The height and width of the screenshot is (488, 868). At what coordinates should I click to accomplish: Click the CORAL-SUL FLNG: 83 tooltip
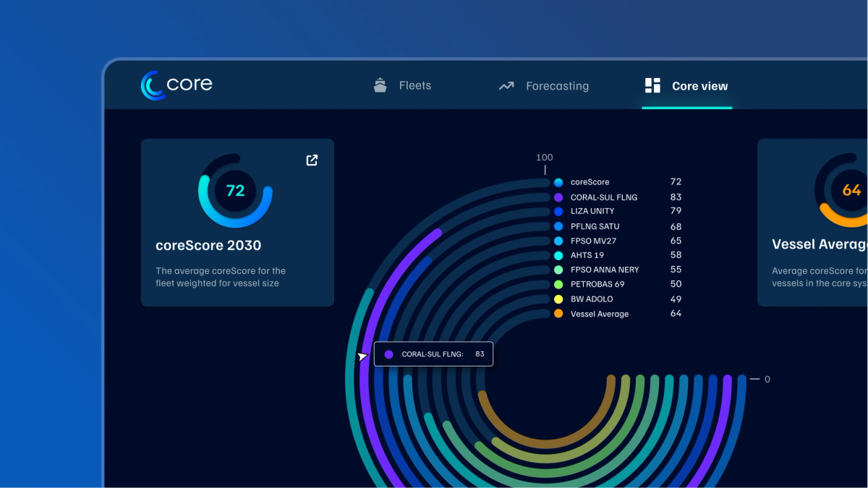click(x=433, y=354)
